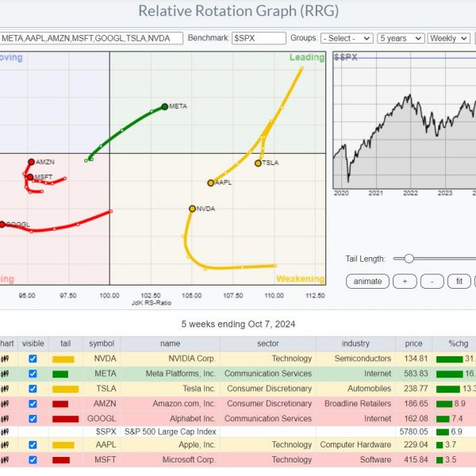
Task: Click the Benchmark $SPX input field
Action: 259,38
